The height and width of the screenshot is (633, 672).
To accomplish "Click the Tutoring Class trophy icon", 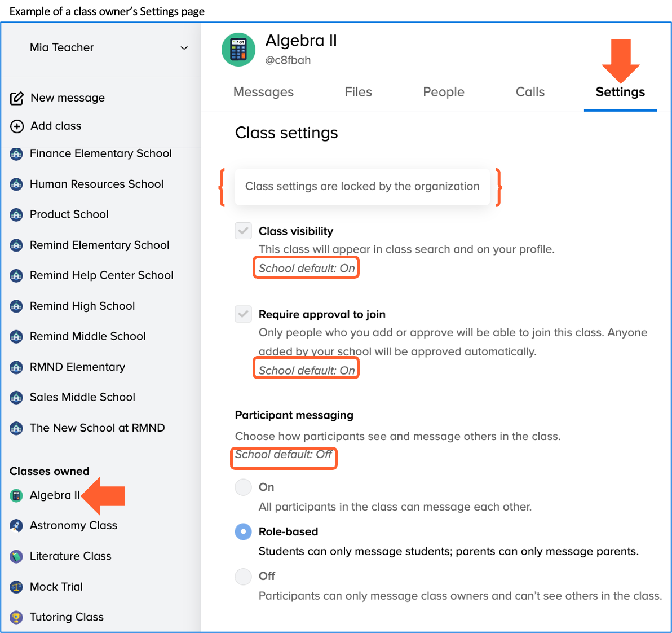I will 16,617.
